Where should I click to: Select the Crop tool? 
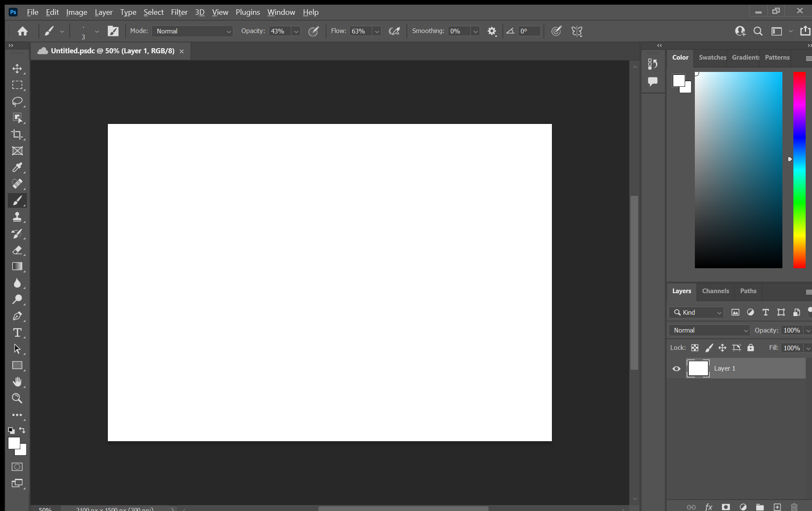click(17, 135)
